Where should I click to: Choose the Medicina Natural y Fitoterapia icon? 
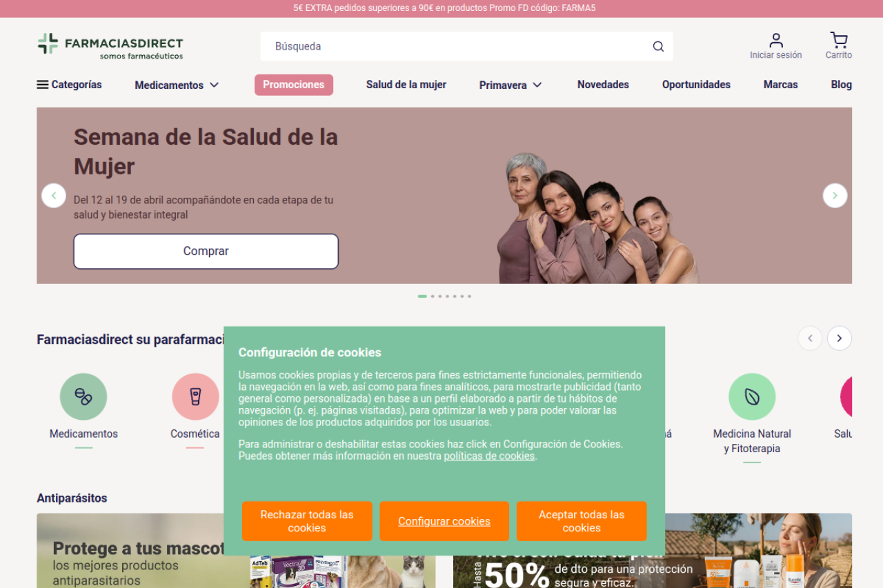click(752, 397)
